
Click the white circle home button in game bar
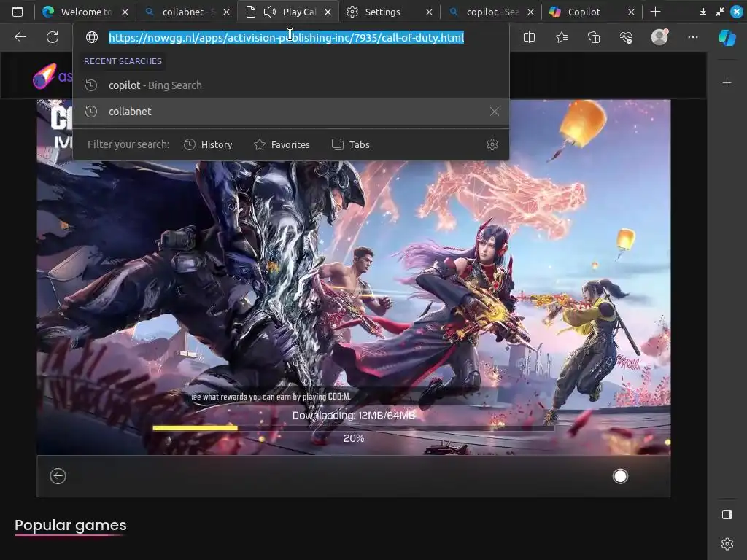coord(620,476)
